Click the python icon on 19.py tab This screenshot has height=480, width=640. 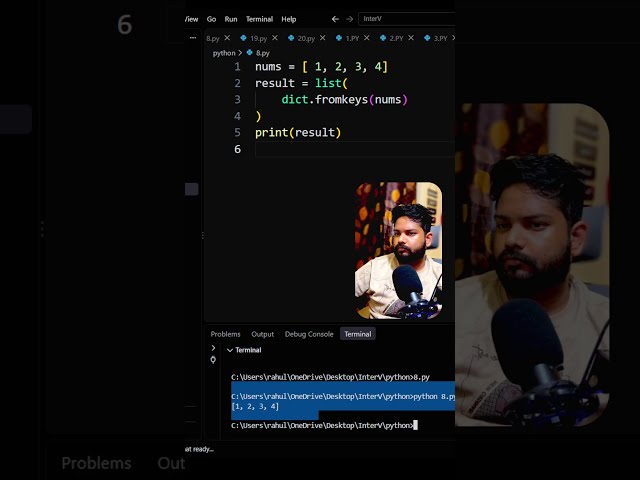[243, 38]
